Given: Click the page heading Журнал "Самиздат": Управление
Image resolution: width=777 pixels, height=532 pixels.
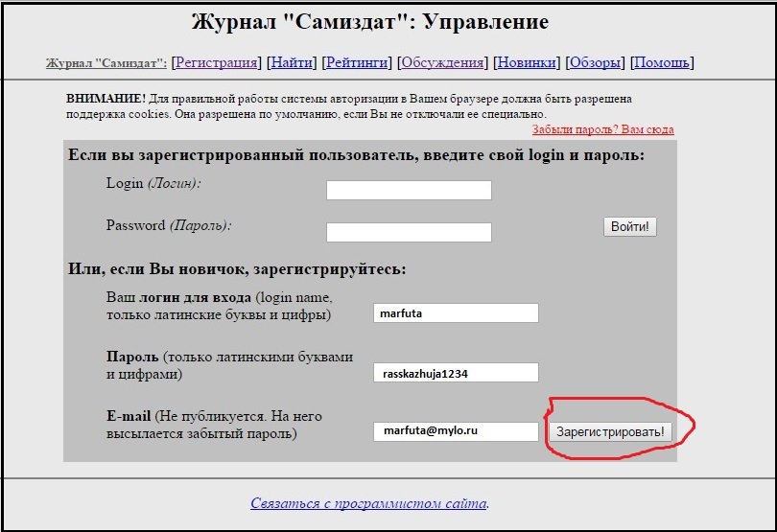Looking at the screenshot, I should pyautogui.click(x=370, y=22).
